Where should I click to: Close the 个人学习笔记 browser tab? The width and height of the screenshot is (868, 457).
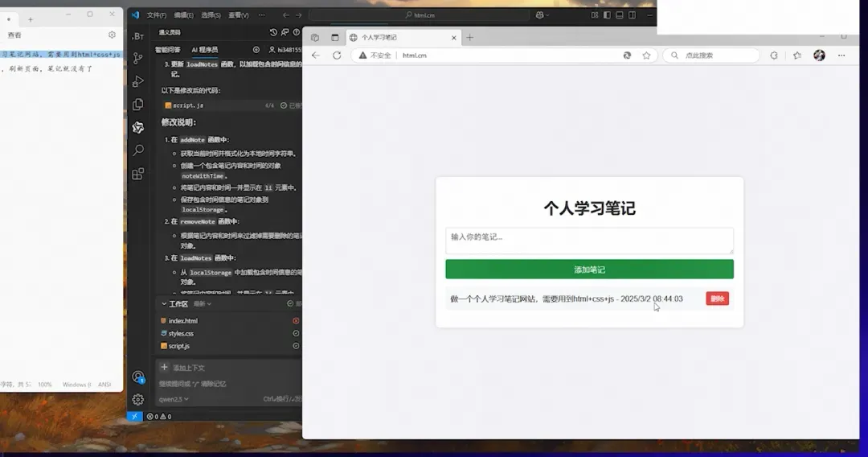tap(454, 38)
